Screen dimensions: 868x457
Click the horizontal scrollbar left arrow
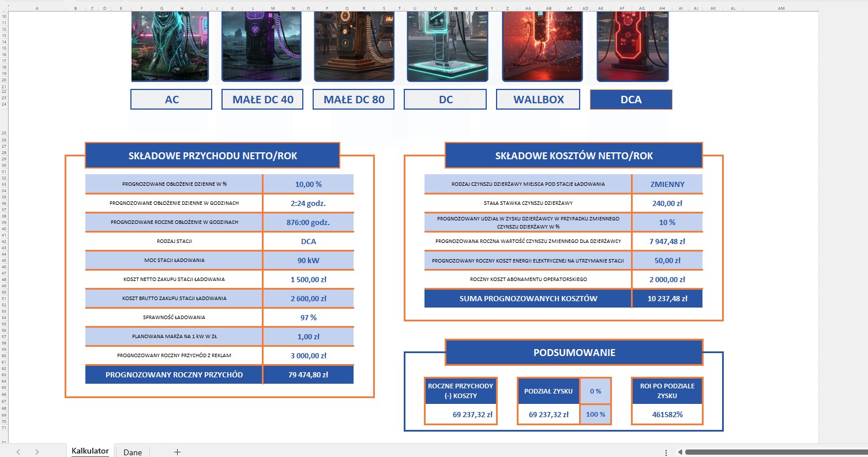click(x=680, y=452)
